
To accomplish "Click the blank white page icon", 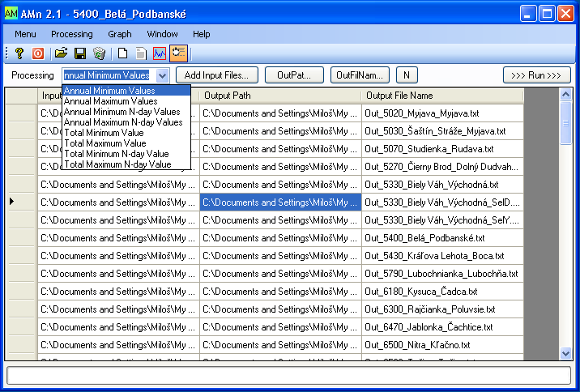I will tap(123, 53).
